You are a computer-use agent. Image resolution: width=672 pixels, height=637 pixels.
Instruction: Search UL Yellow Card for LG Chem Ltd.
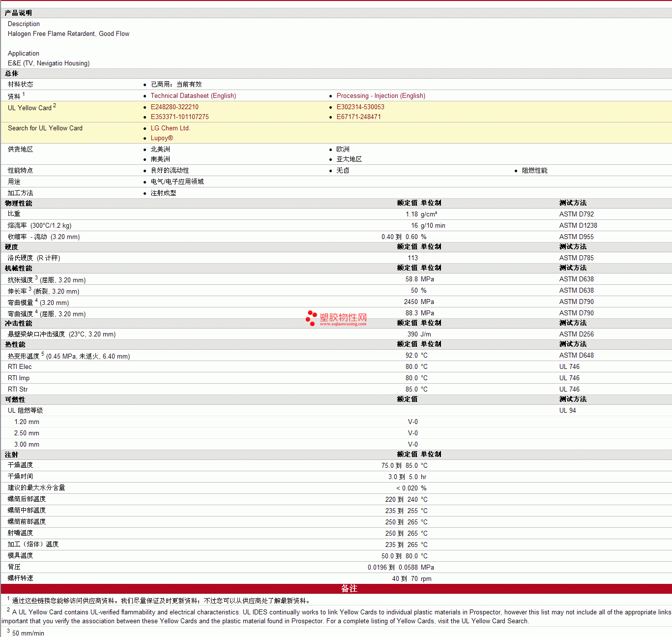coord(171,128)
